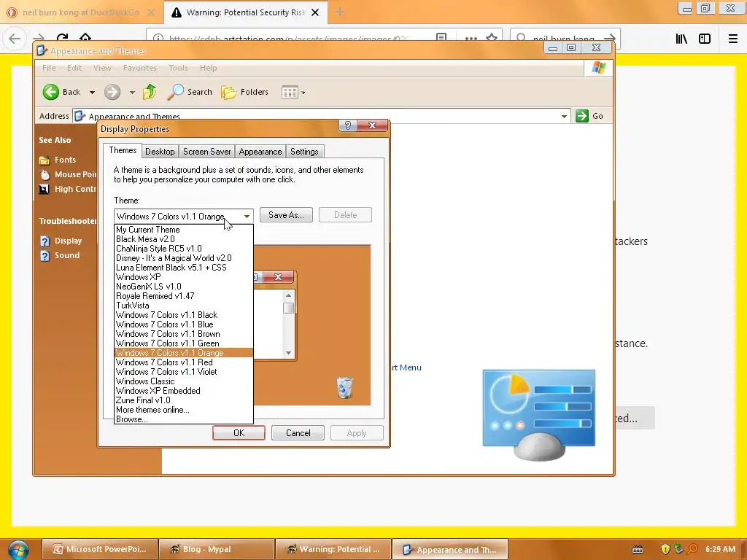747x560 pixels.
Task: Switch to the Appearance tab
Action: point(260,152)
